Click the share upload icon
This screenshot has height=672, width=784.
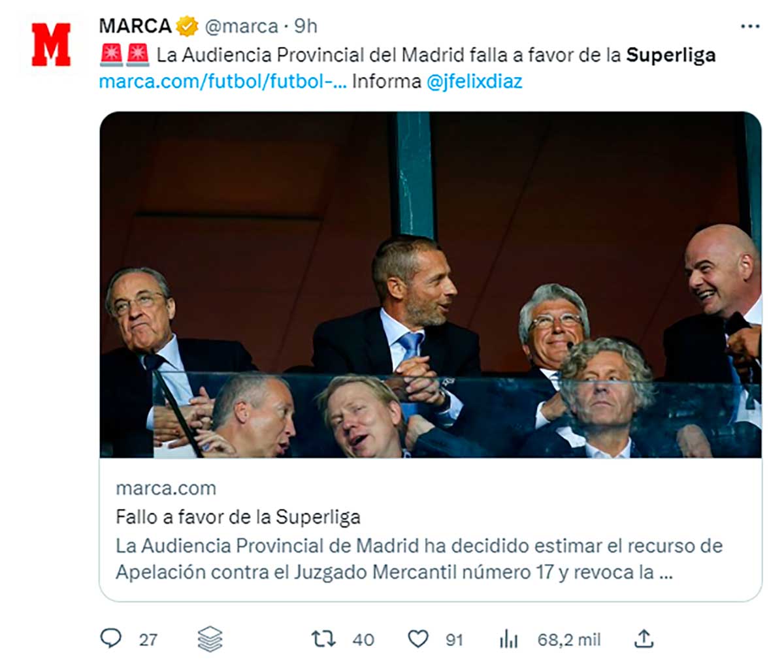pyautogui.click(x=644, y=639)
